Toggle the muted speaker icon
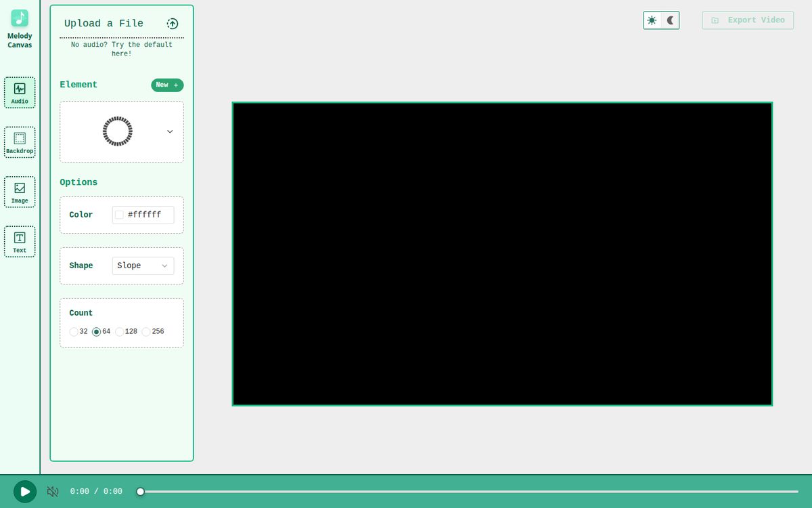 click(x=53, y=492)
